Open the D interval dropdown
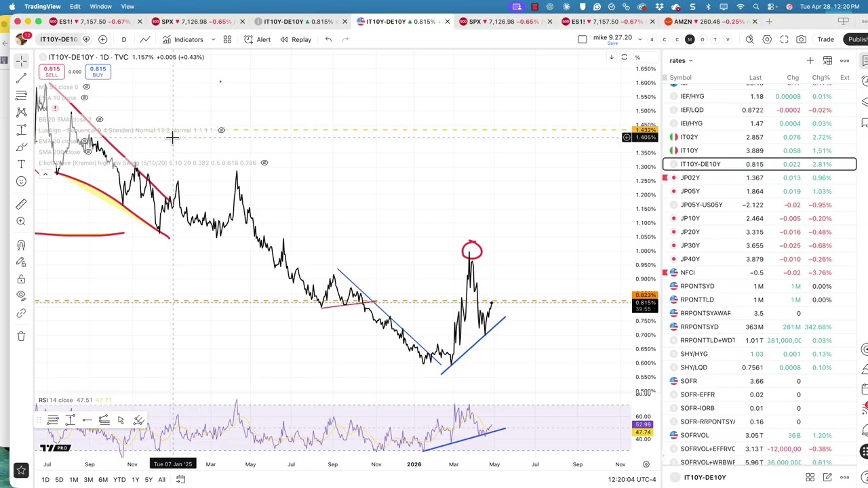This screenshot has width=868, height=488. coord(124,39)
